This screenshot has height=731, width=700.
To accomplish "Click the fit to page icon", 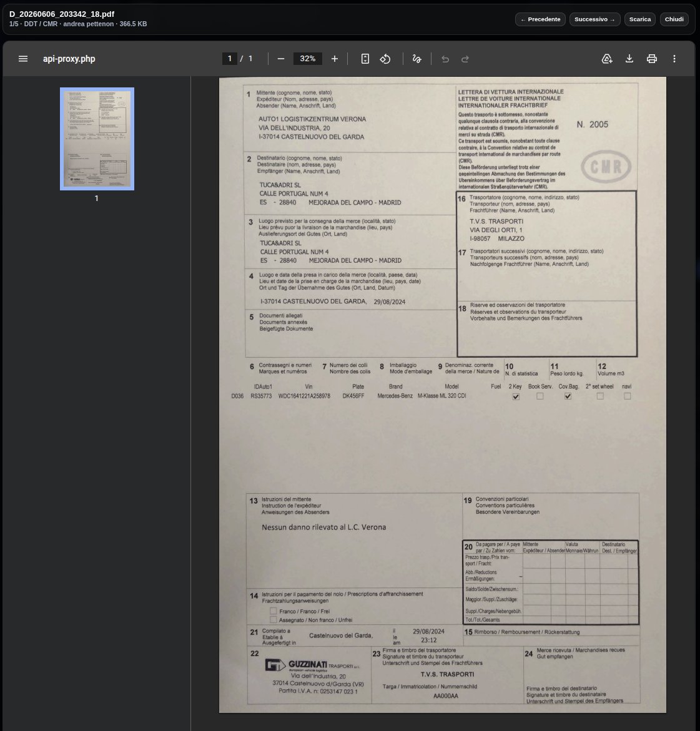I will [x=365, y=59].
